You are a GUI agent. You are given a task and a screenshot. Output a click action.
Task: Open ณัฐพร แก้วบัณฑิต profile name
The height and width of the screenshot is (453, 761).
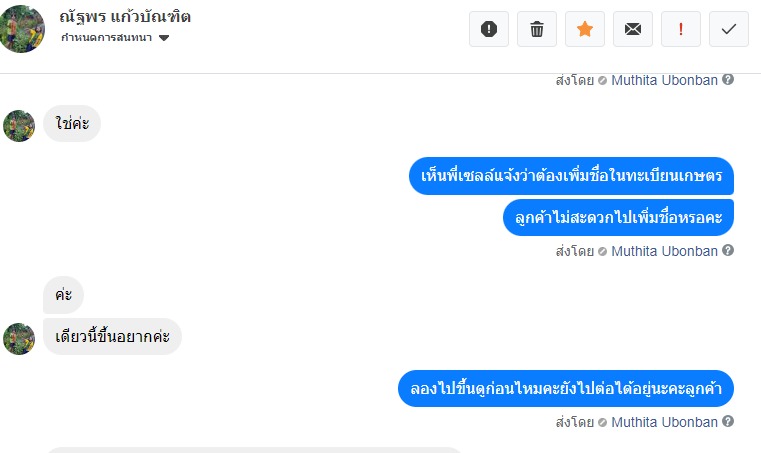click(124, 16)
